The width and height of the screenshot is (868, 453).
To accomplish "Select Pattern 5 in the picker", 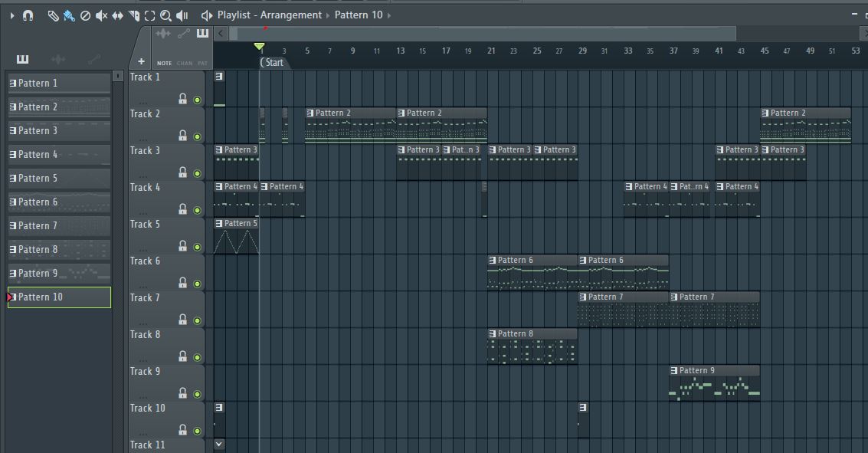I will pos(59,179).
